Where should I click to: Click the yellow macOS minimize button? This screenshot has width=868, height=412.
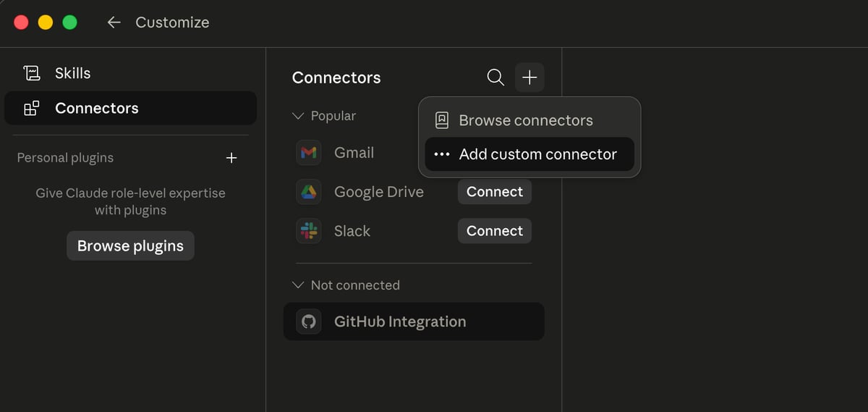46,22
